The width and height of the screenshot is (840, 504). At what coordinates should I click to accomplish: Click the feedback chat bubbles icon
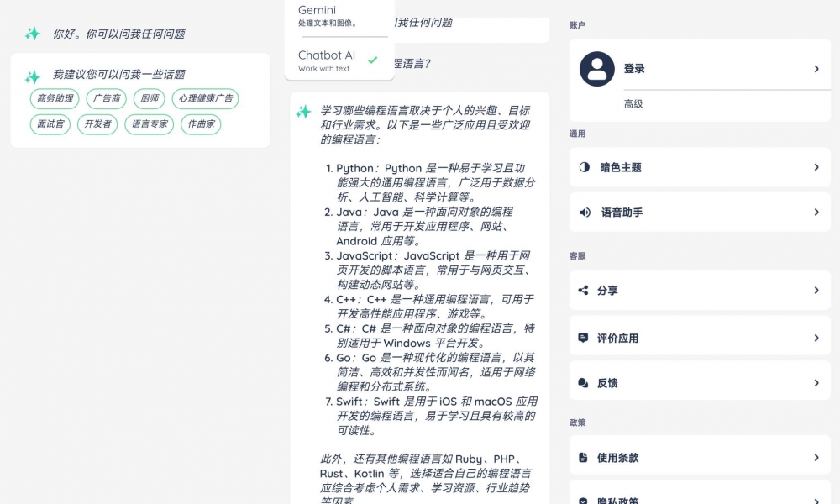click(584, 383)
